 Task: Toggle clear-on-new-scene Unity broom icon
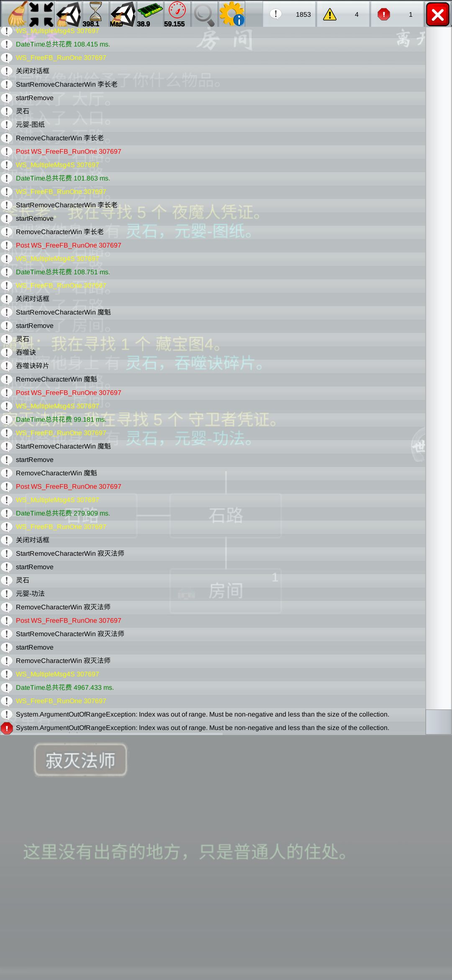pyautogui.click(x=68, y=14)
